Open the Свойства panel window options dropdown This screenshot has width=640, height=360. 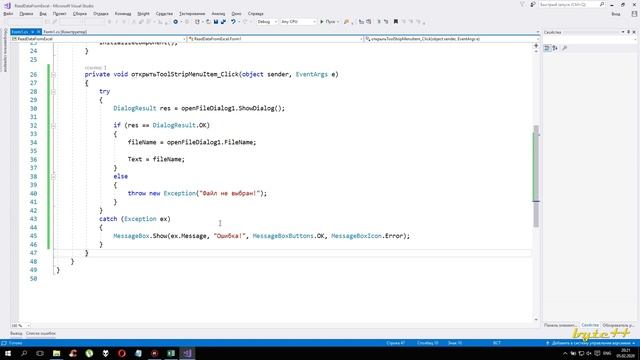(623, 32)
